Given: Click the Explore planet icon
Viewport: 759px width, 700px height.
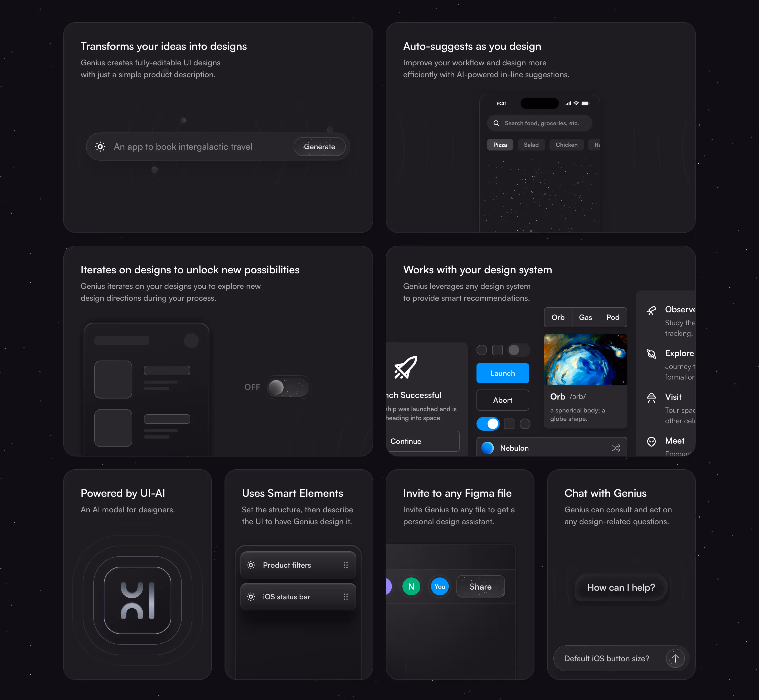Looking at the screenshot, I should pos(651,354).
